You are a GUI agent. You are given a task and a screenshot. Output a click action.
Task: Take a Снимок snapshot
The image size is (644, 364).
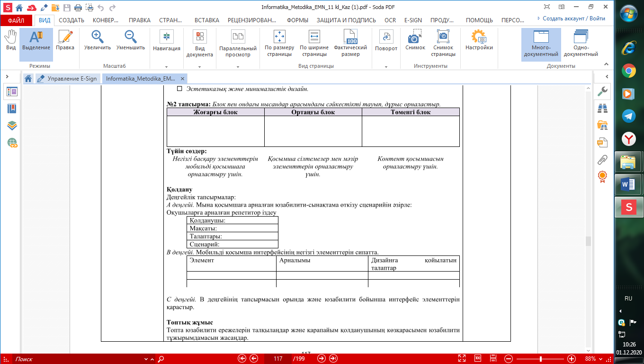tap(415, 41)
